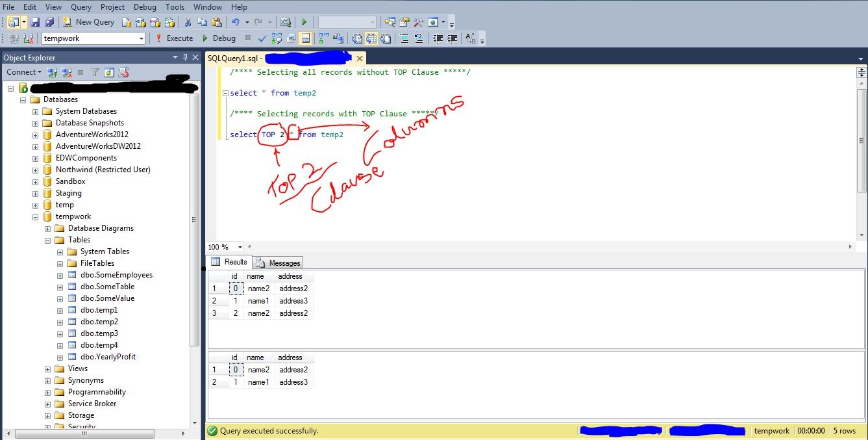Open the Query menu
The image size is (868, 440).
point(81,7)
